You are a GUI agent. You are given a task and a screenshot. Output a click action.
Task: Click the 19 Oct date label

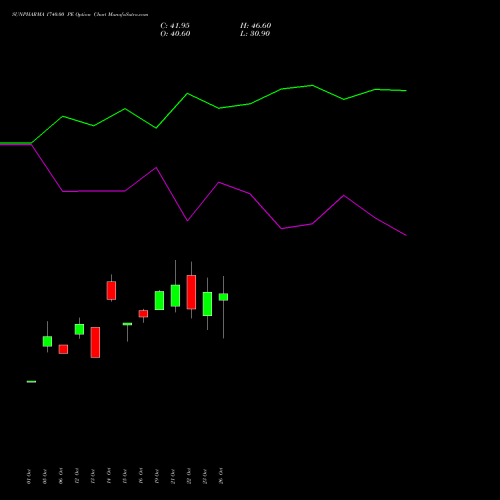pos(157,476)
